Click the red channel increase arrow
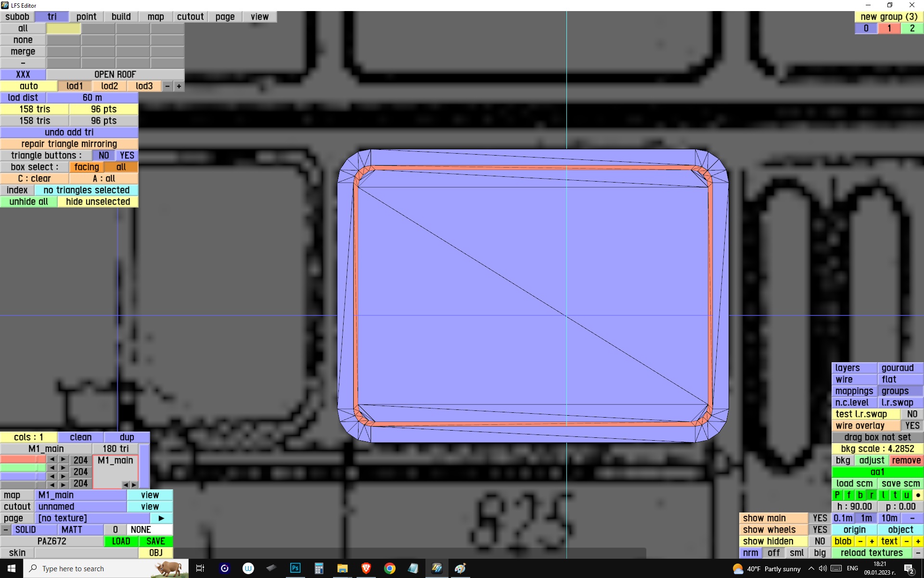 coord(63,460)
